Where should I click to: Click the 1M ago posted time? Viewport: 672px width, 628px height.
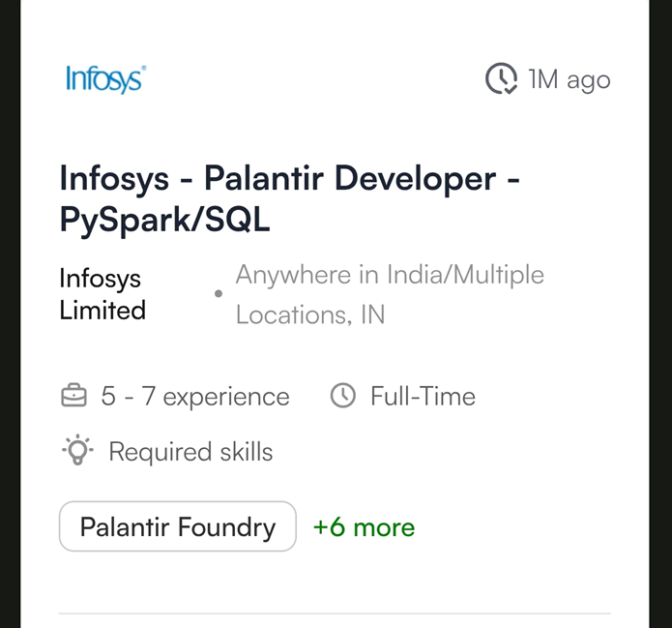[569, 79]
